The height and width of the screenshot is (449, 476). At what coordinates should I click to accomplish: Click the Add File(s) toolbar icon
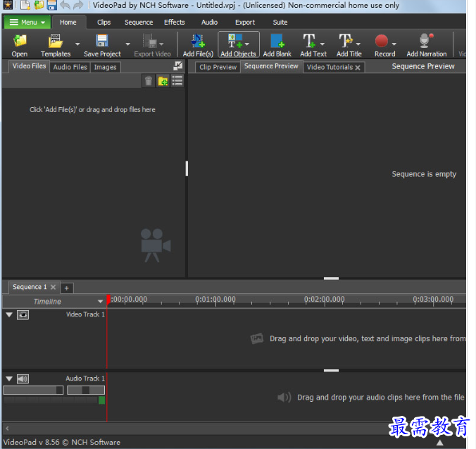click(x=197, y=42)
